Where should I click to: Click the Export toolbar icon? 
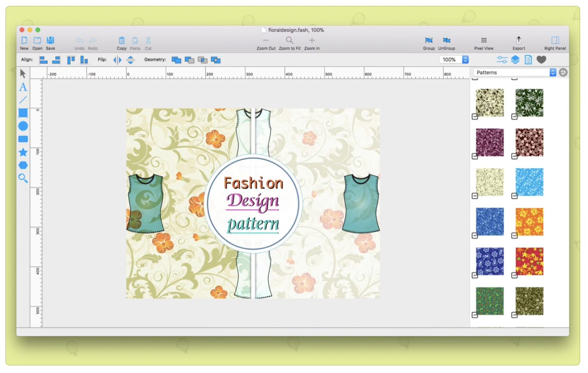click(519, 40)
